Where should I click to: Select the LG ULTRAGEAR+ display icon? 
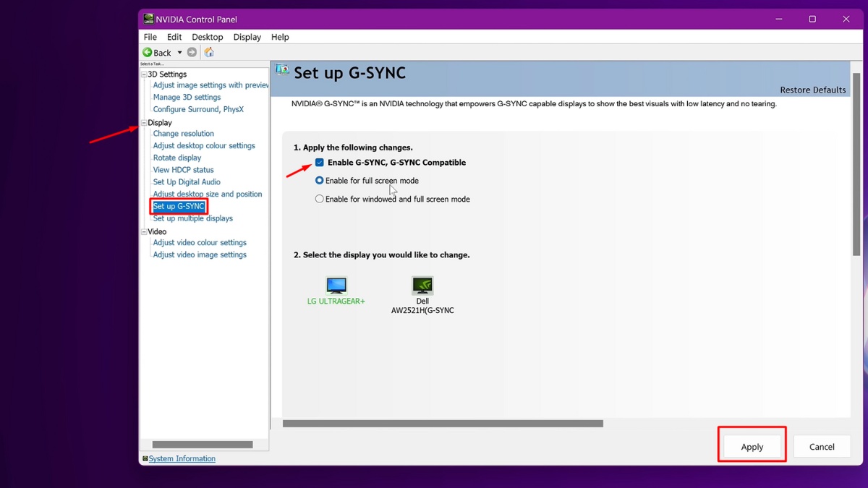336,285
